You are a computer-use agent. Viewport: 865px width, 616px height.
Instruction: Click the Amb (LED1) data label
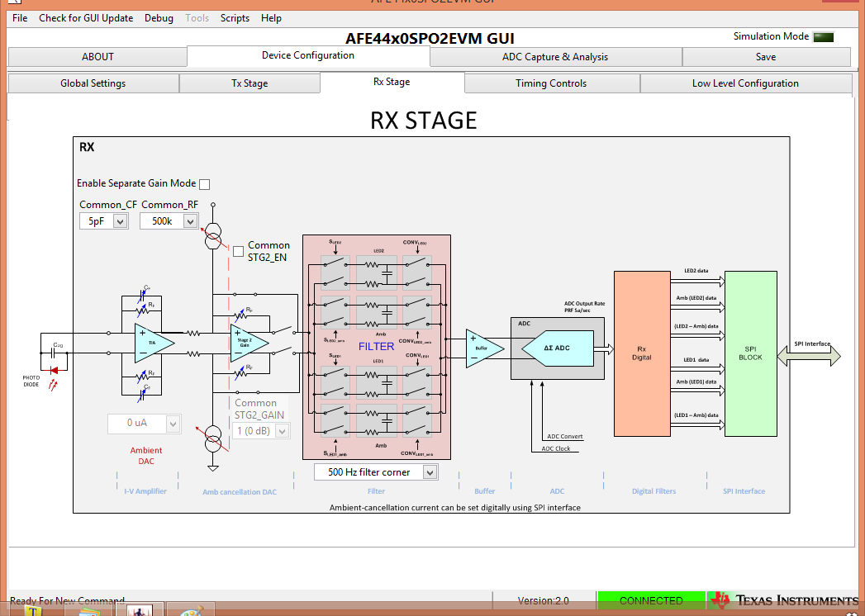[x=696, y=381]
